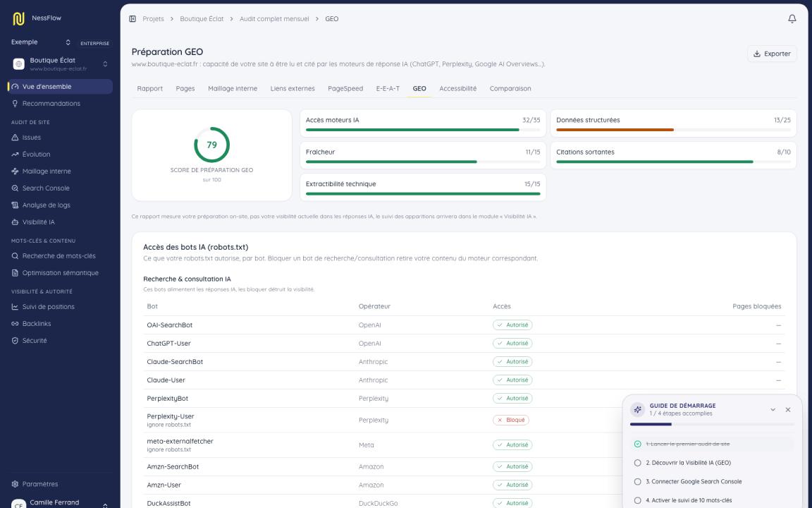Open Paramètres gear icon
Viewport: 812px width, 508px height.
point(15,484)
